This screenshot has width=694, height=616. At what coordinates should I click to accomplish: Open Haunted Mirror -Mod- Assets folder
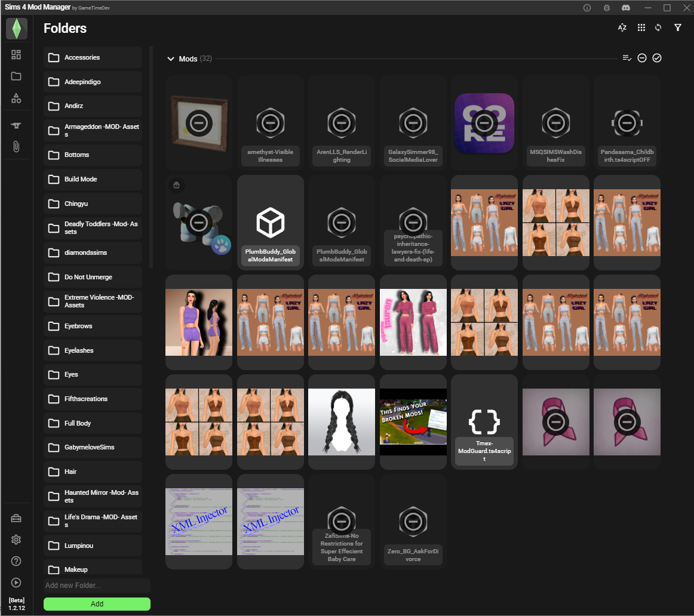[x=93, y=497]
